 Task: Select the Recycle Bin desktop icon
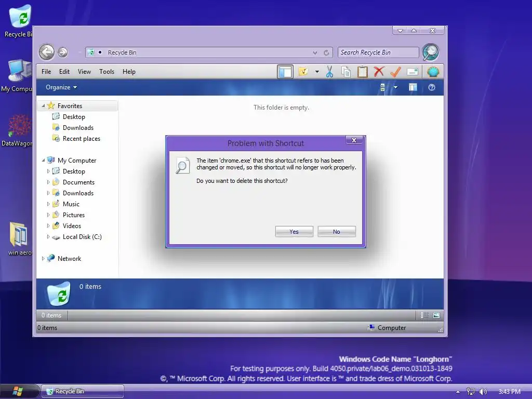click(19, 21)
